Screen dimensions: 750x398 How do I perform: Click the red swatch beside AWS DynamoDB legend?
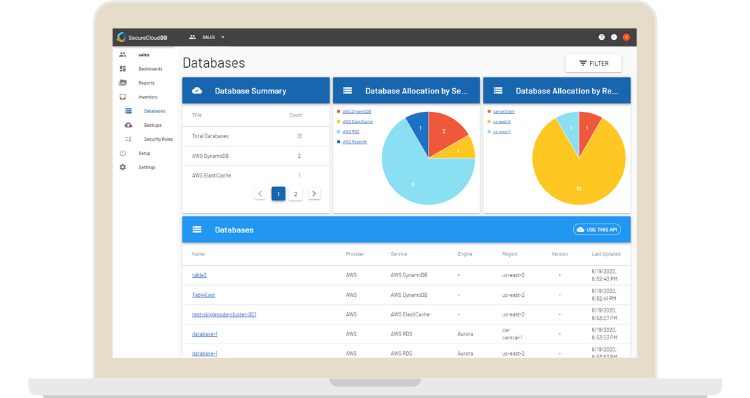[339, 111]
